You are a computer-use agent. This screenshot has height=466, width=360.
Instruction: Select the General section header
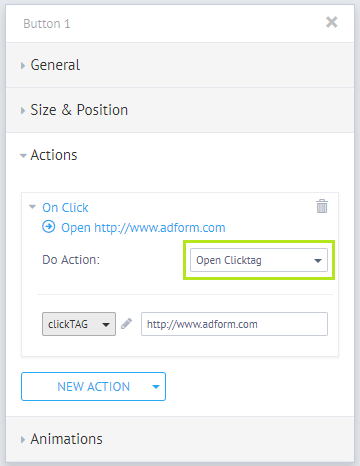[180, 65]
